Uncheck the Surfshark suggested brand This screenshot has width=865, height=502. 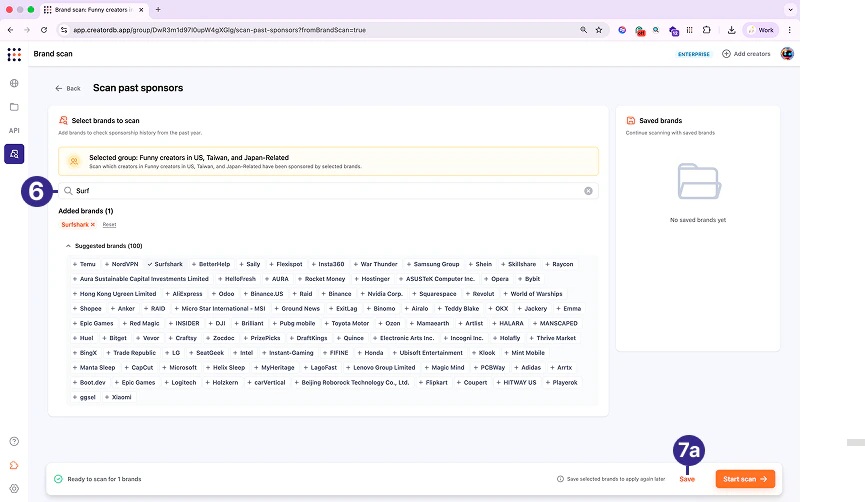tap(165, 264)
